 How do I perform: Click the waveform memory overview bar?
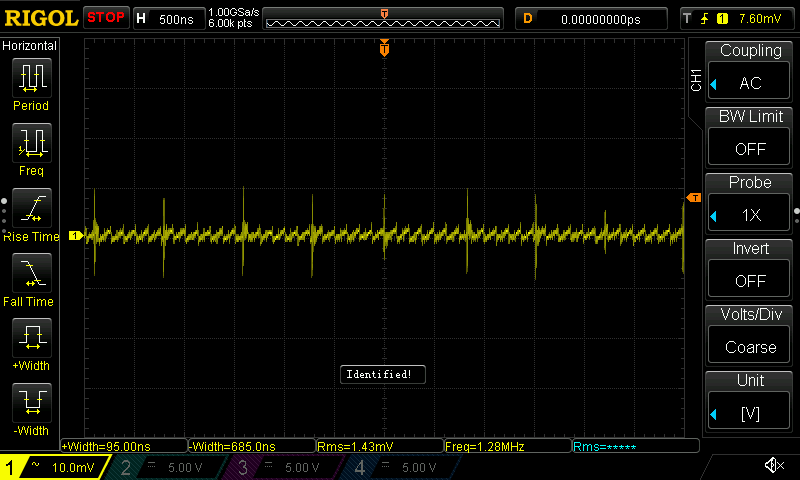click(384, 19)
